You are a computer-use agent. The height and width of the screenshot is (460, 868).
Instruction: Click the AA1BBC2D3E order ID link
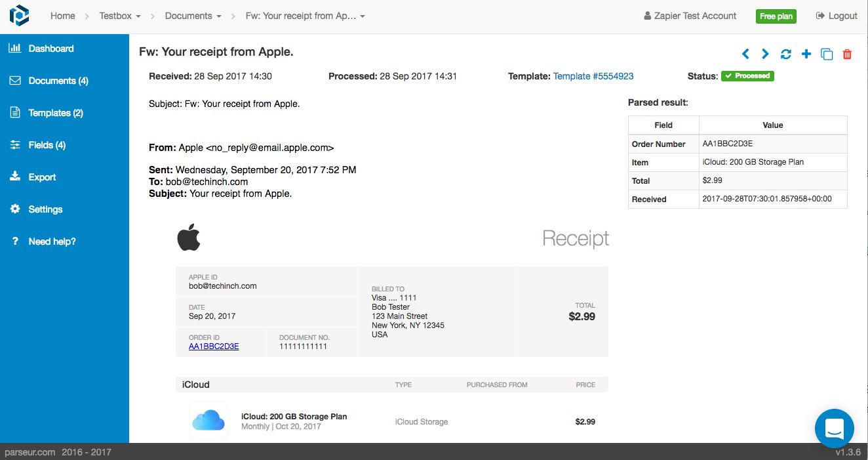point(214,346)
